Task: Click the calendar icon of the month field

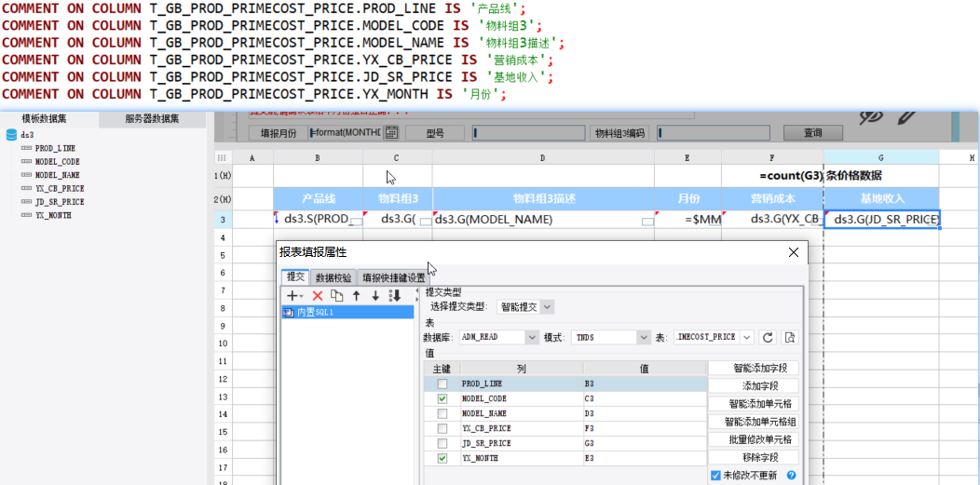Action: 391,132
